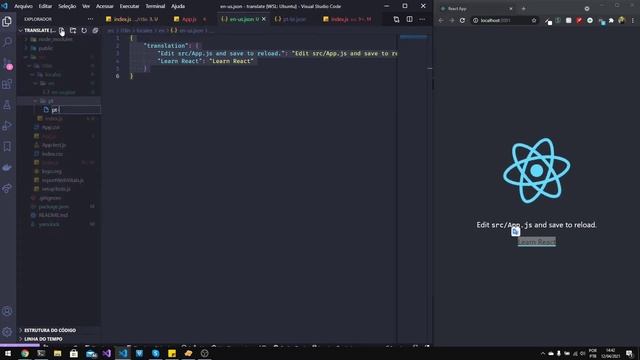This screenshot has height=360, width=640.
Task: Open the en-us.json file in the Explorer tree
Action: tap(60, 92)
